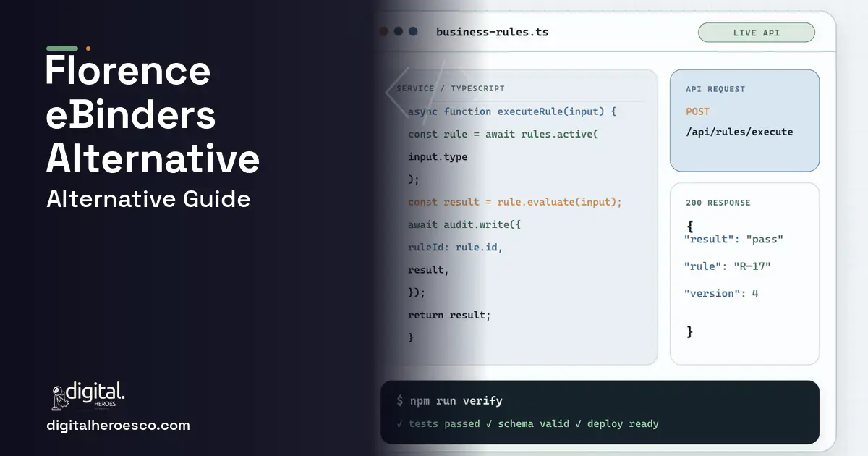The image size is (868, 456).
Task: Click the await audit.write({ line
Action: click(464, 224)
